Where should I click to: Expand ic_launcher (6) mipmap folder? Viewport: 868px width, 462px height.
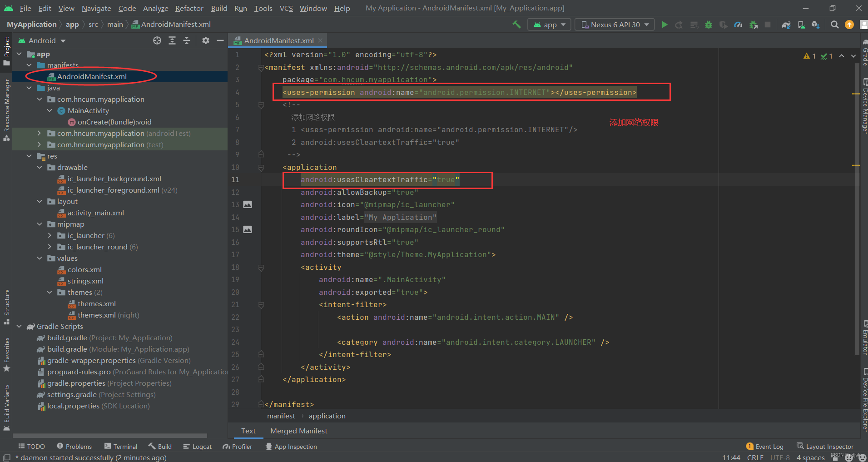pyautogui.click(x=50, y=235)
